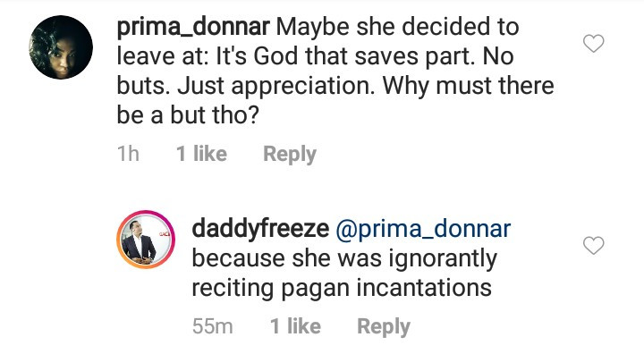View who liked prima_donnar's comment
This screenshot has height=354, width=644.
coord(201,154)
